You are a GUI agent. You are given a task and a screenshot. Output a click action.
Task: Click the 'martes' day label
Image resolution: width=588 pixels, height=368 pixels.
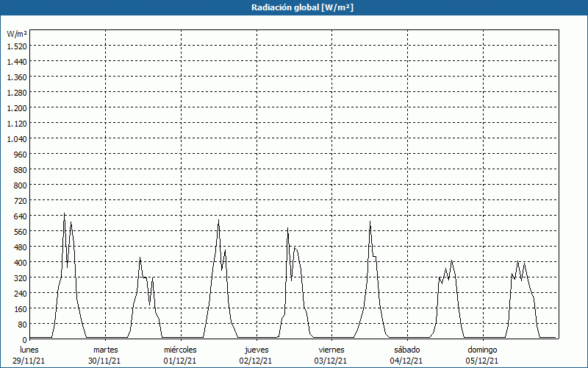click(106, 350)
